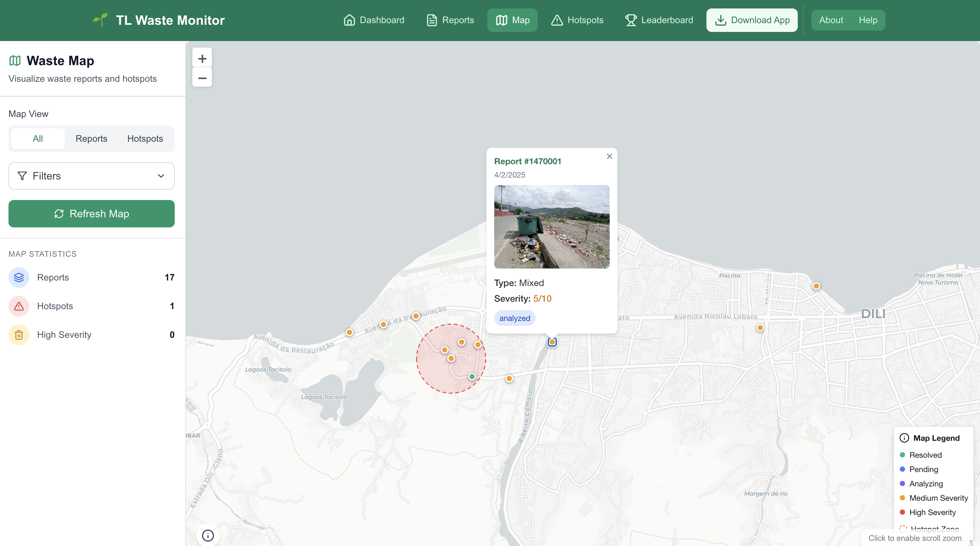Click the TL Waste Monitor sprout logo
This screenshot has height=546, width=980.
(100, 20)
